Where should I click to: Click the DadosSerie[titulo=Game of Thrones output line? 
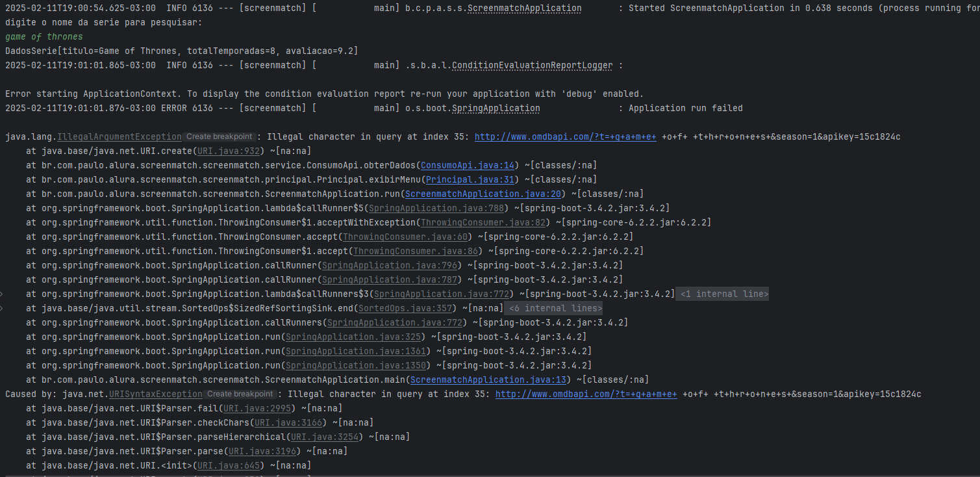[182, 51]
